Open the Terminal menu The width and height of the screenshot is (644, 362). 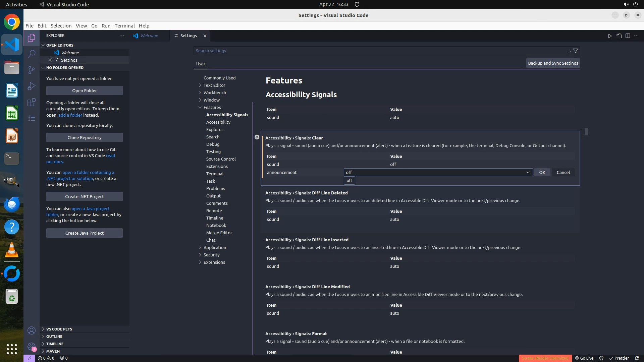coord(124,26)
